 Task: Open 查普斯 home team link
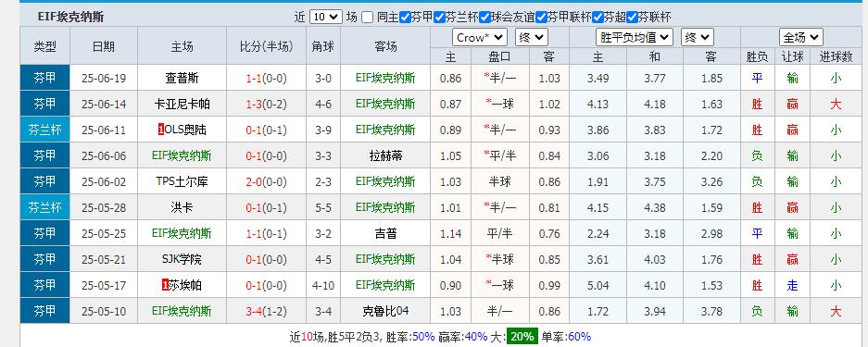(x=182, y=79)
